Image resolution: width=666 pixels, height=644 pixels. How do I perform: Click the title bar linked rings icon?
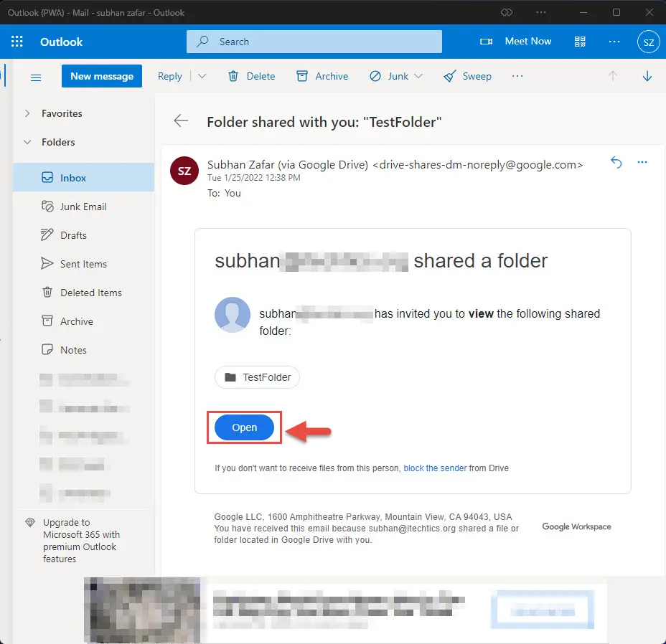pyautogui.click(x=506, y=12)
